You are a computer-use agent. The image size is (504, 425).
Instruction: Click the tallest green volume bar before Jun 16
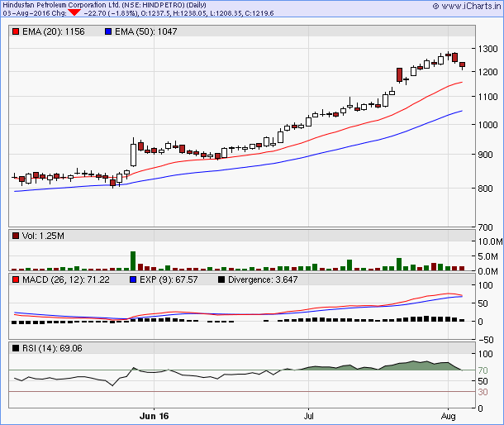click(133, 260)
